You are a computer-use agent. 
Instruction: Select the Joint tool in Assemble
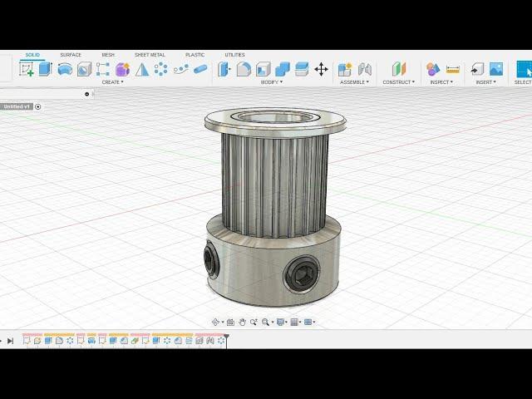tap(365, 69)
